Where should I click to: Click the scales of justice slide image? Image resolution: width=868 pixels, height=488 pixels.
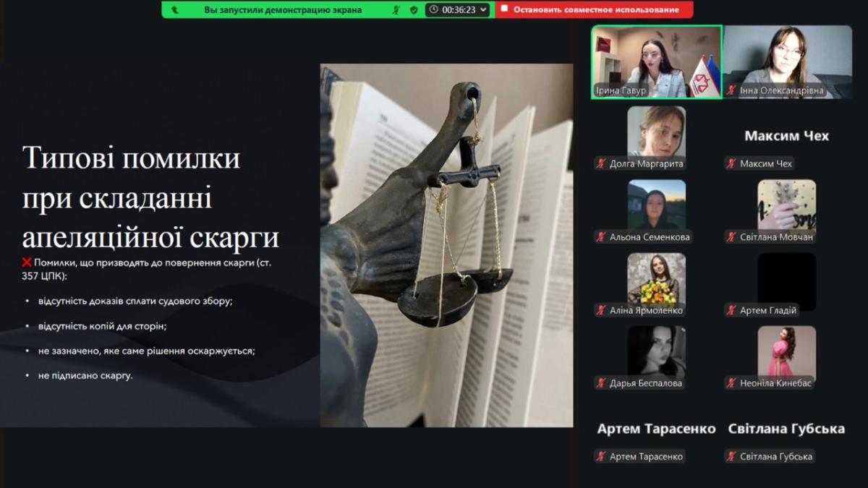446,245
